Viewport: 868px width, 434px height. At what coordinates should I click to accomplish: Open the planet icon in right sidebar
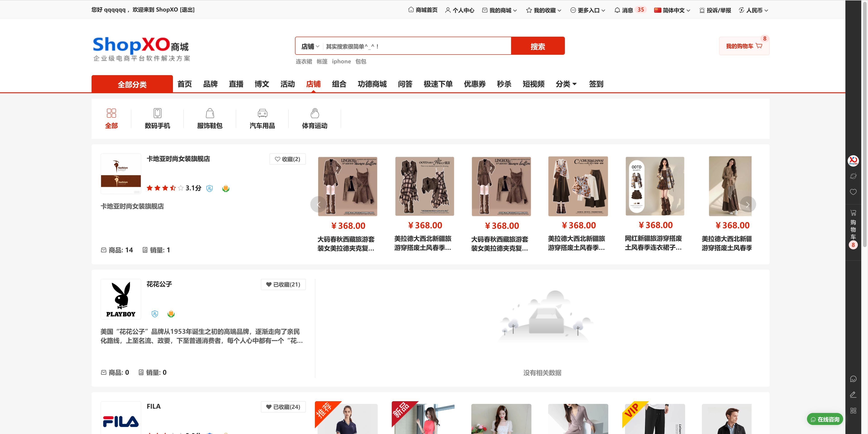coord(853,176)
